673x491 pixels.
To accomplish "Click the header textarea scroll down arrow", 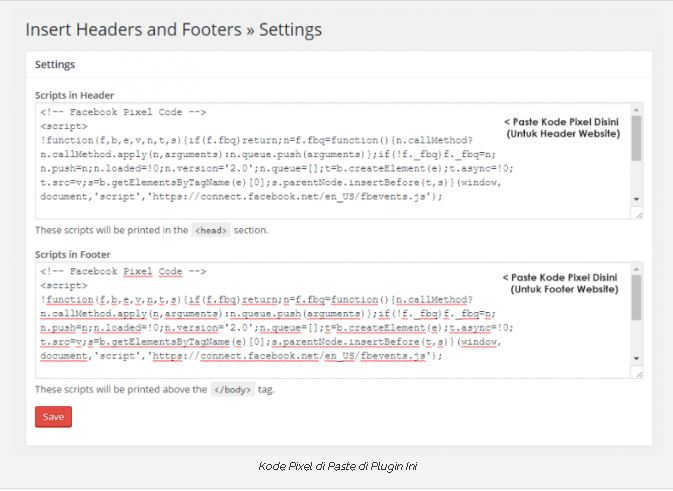I will [x=636, y=199].
